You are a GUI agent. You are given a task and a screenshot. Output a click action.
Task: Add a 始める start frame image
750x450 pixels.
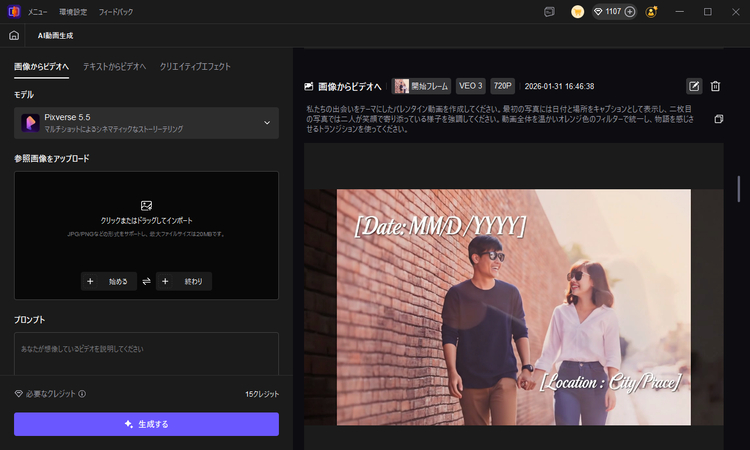coord(108,282)
